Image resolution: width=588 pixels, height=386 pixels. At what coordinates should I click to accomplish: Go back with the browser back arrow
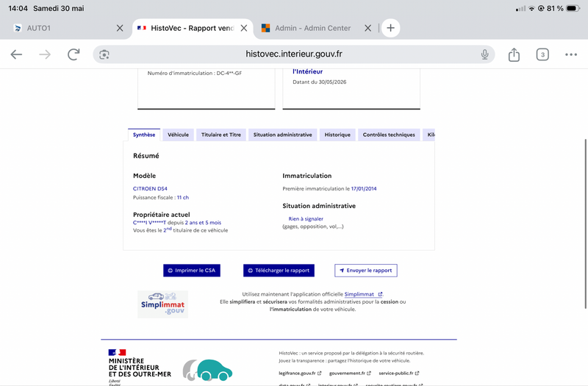click(16, 54)
